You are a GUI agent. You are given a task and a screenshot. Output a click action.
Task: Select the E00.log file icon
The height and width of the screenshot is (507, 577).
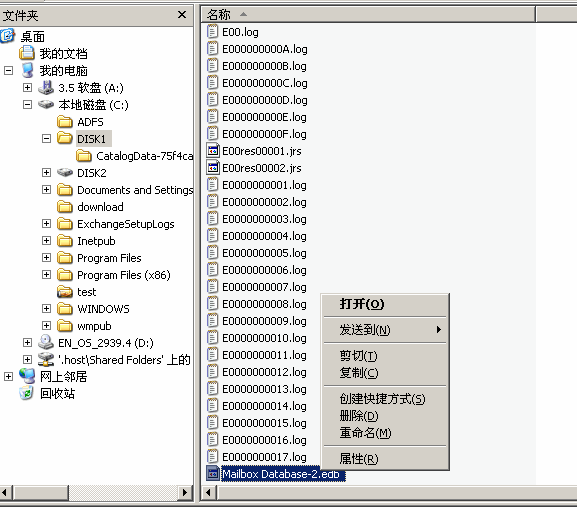point(212,32)
